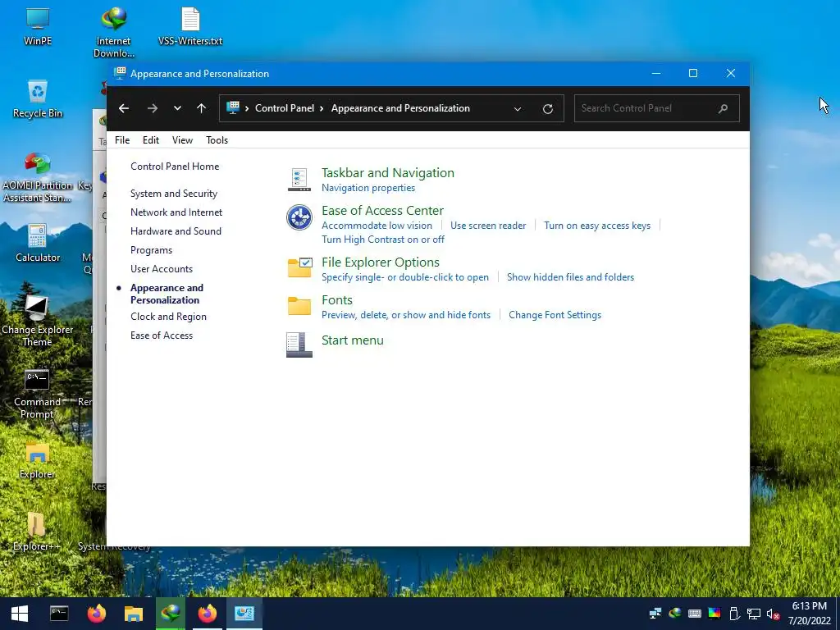
Task: Select Change Explorer Theme desktop icon
Action: [x=37, y=322]
